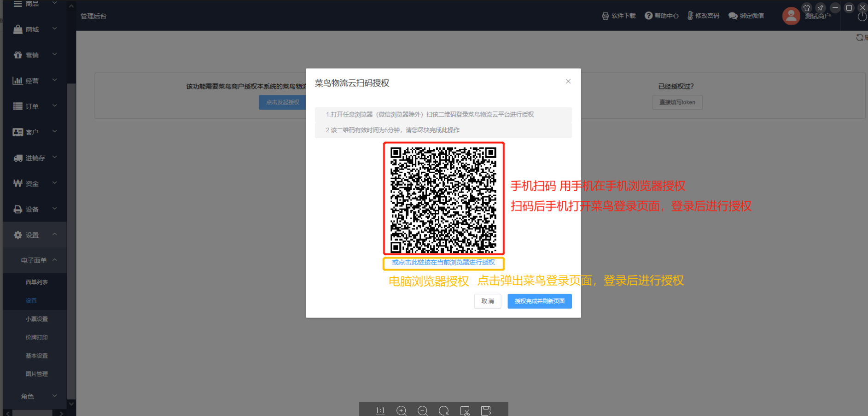
Task: Click the 已经授权过? text
Action: click(676, 86)
